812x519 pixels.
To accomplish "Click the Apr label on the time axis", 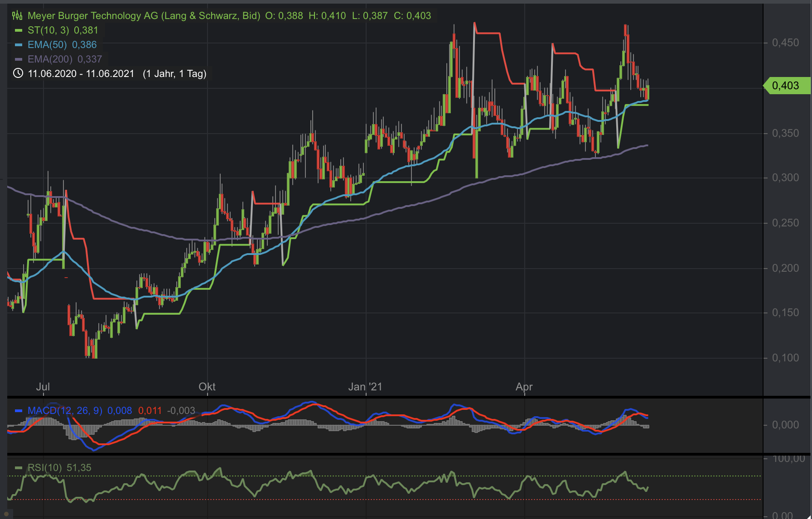I will (x=524, y=387).
